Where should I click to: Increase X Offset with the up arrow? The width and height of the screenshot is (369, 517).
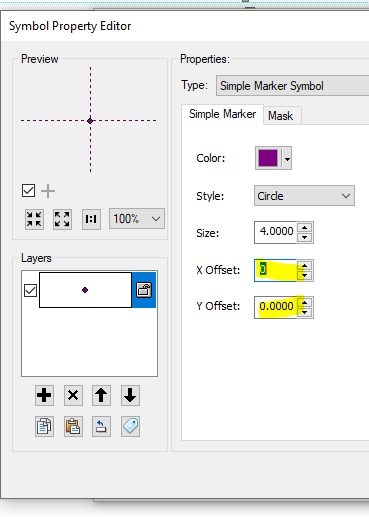(x=304, y=266)
